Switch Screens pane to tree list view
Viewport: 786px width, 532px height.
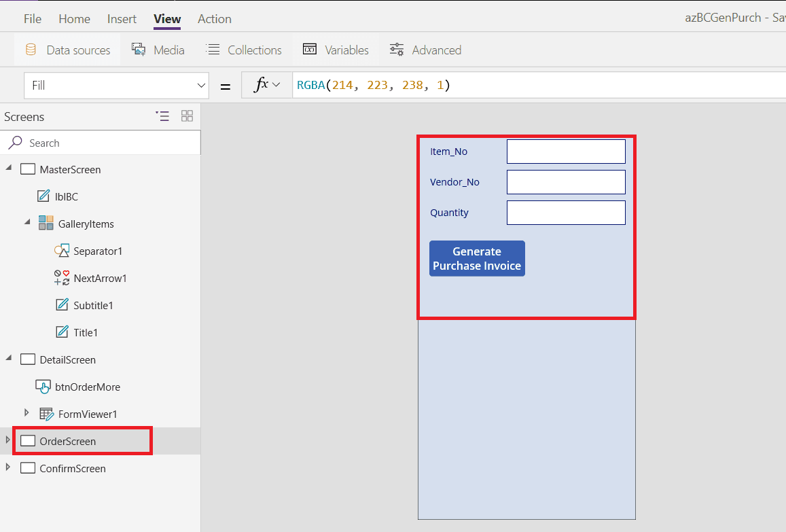tap(162, 116)
